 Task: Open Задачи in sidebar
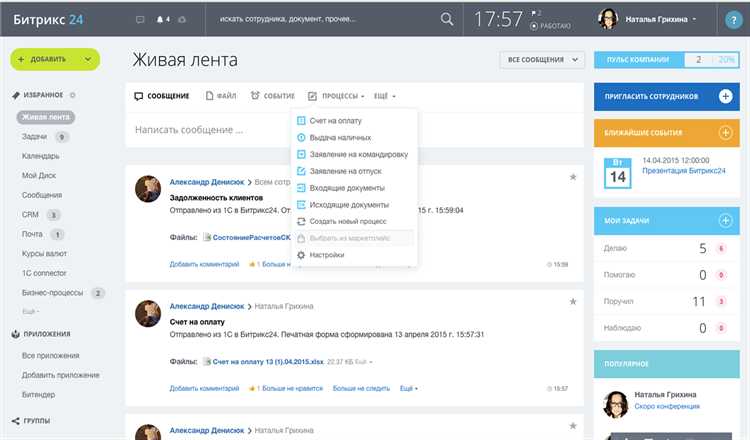click(34, 137)
